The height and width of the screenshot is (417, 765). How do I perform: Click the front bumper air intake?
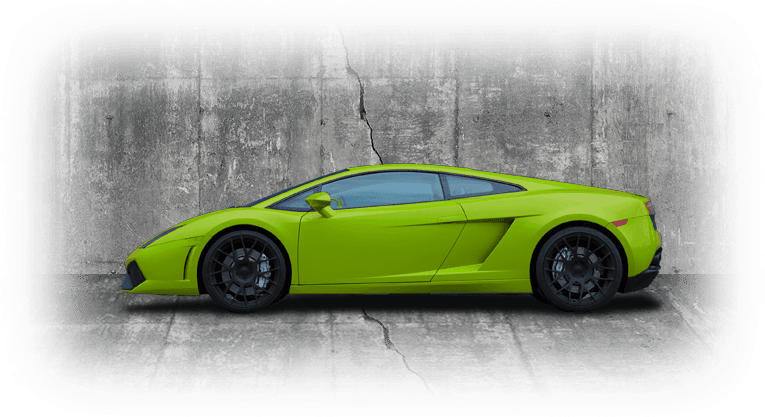(137, 274)
